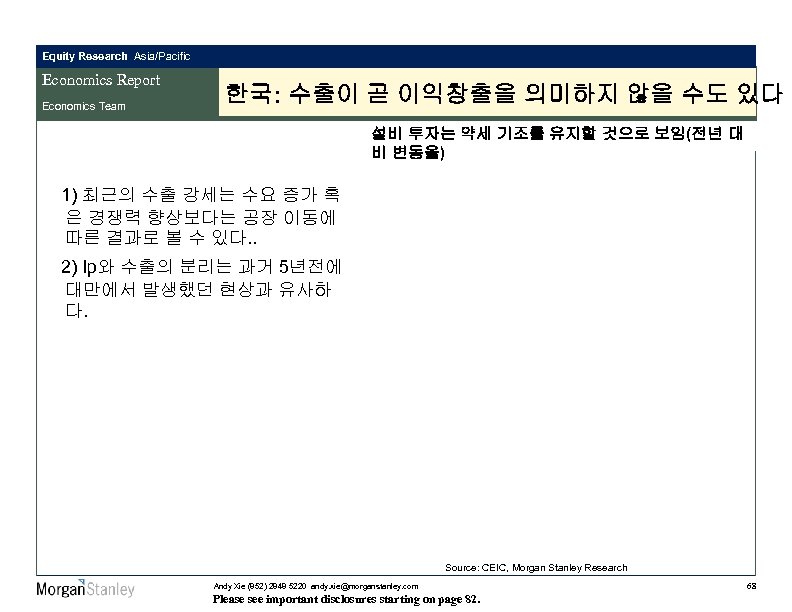792x612 pixels.
Task: Click 'Andy Xie' contact name
Action: [229, 586]
